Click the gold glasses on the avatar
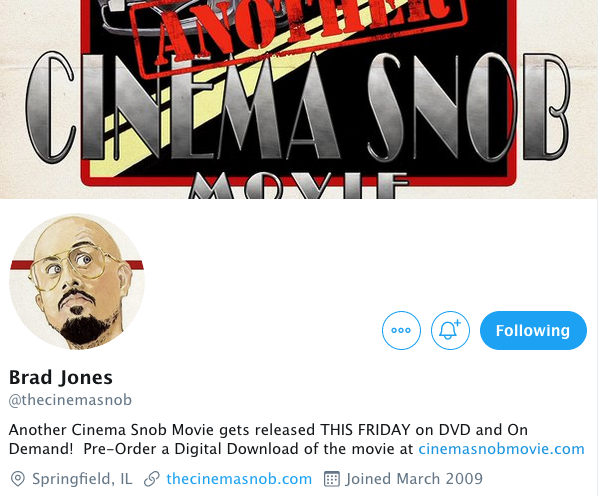This screenshot has width=598, height=496. pyautogui.click(x=71, y=269)
